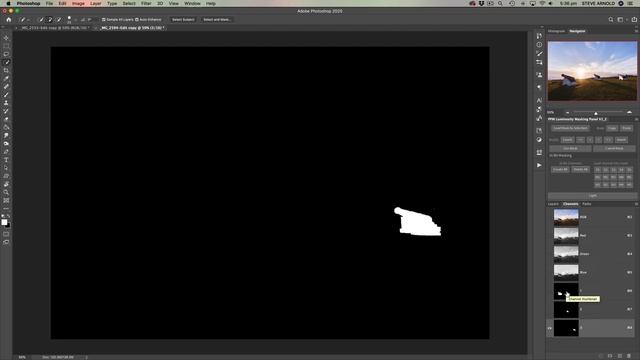Open Luminosity Masking panel options menu

pyautogui.click(x=636, y=119)
